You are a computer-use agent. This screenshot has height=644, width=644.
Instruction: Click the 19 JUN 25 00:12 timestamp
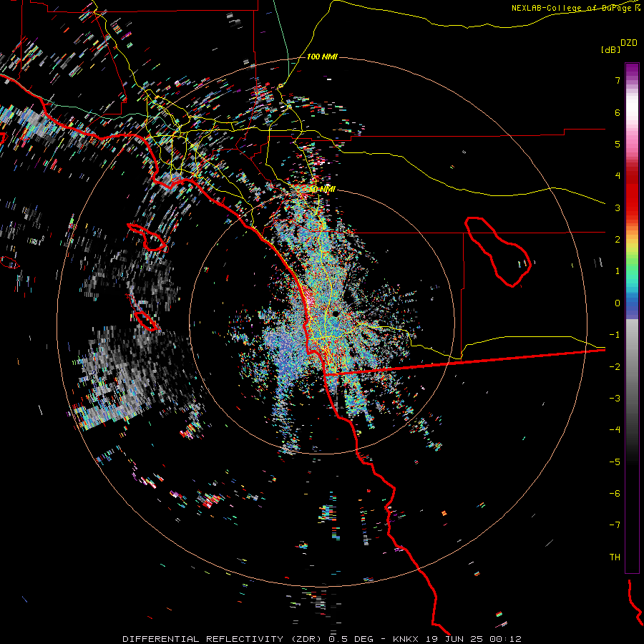472,639
